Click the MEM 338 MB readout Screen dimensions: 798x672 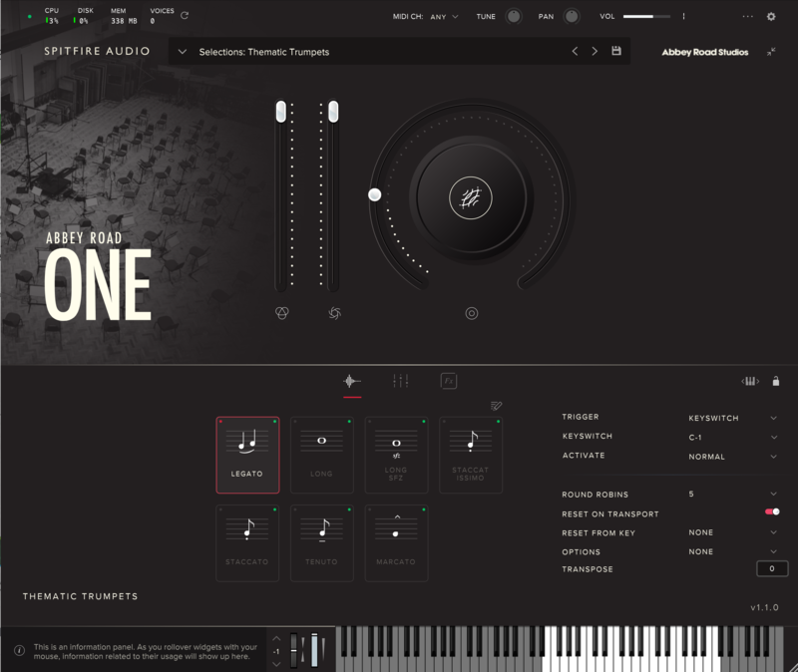pyautogui.click(x=124, y=16)
